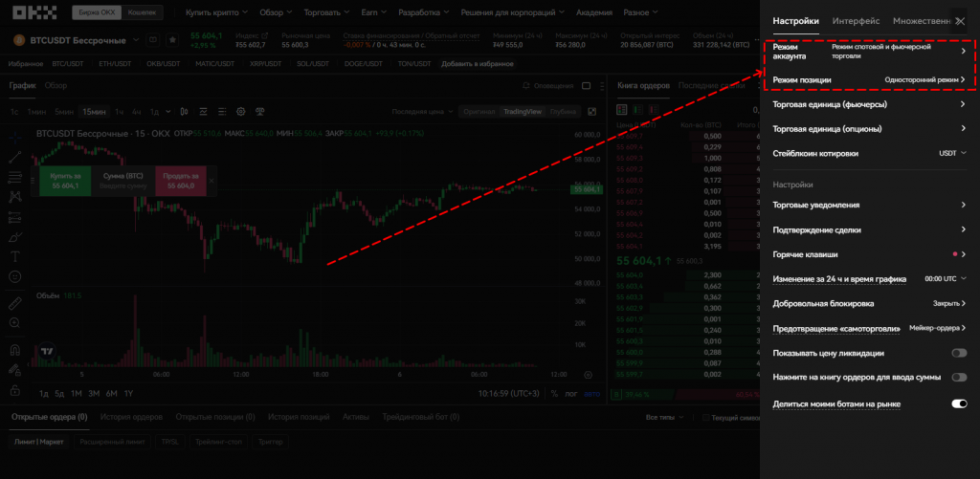980x479 pixels.
Task: Open the emoji sticker tool
Action: [x=15, y=276]
